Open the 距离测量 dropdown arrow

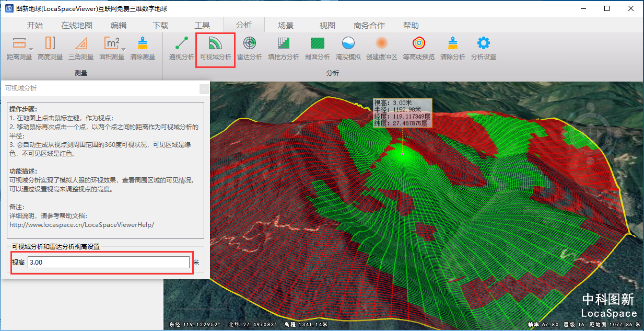pos(31,49)
